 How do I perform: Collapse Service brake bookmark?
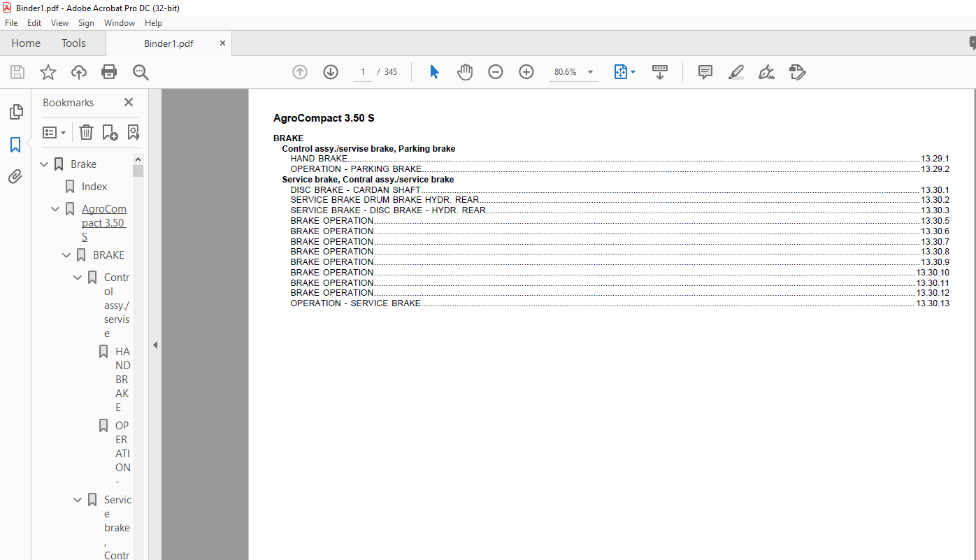[x=78, y=500]
